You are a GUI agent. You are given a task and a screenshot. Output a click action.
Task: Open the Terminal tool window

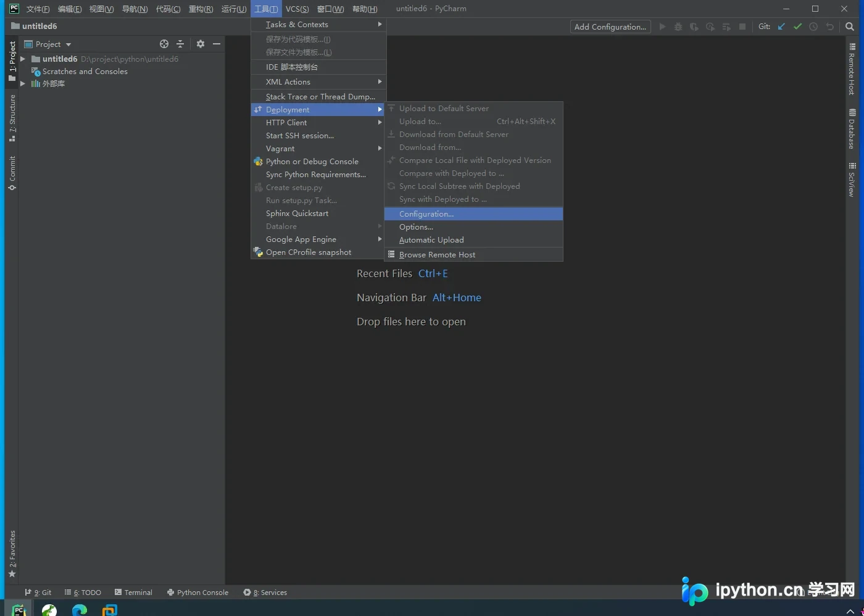click(x=133, y=592)
